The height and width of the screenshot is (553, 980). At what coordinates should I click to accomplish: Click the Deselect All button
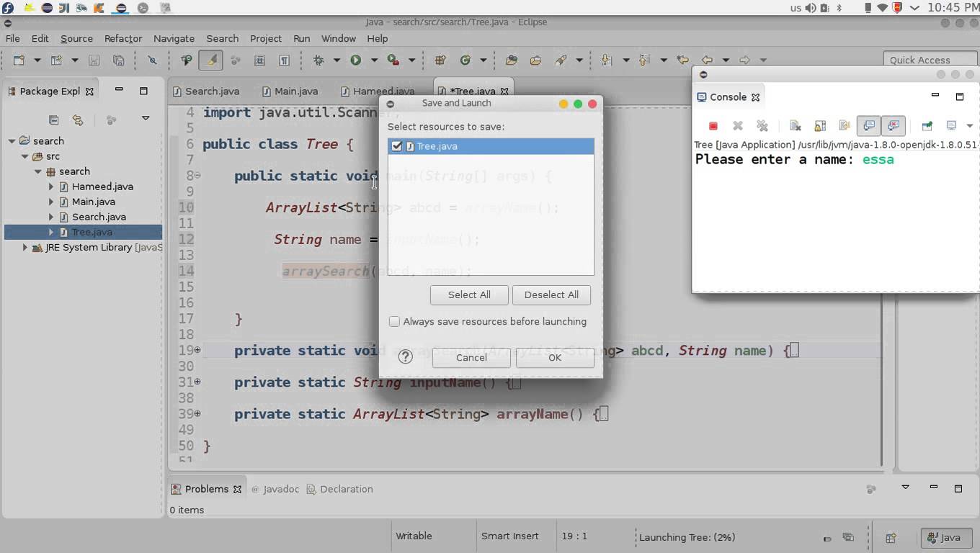(x=551, y=295)
